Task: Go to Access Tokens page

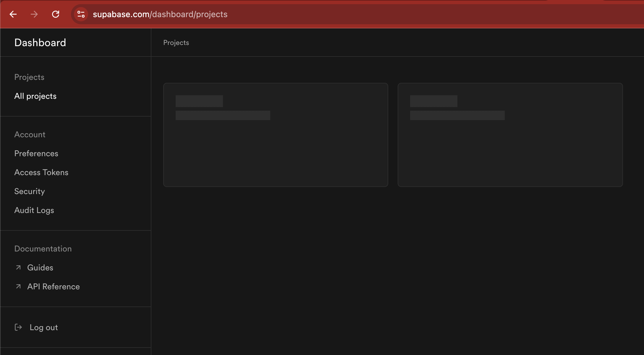Action: pyautogui.click(x=41, y=172)
